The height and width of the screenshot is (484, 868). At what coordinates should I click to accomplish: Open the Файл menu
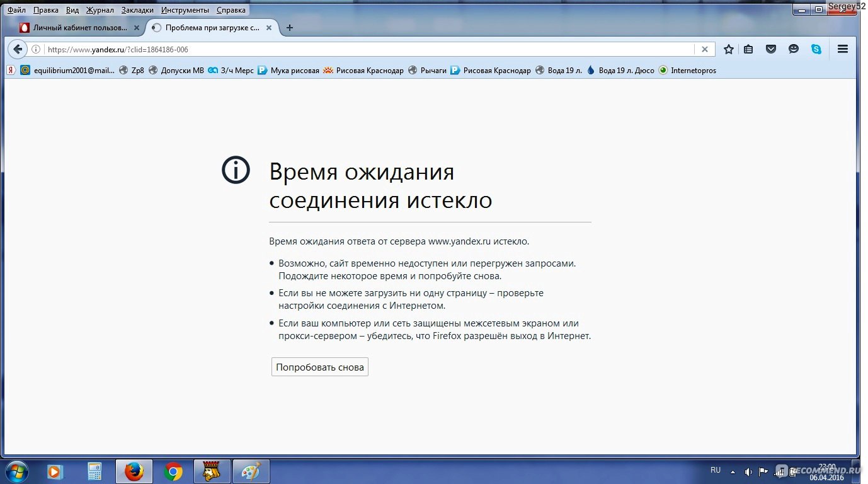(16, 10)
